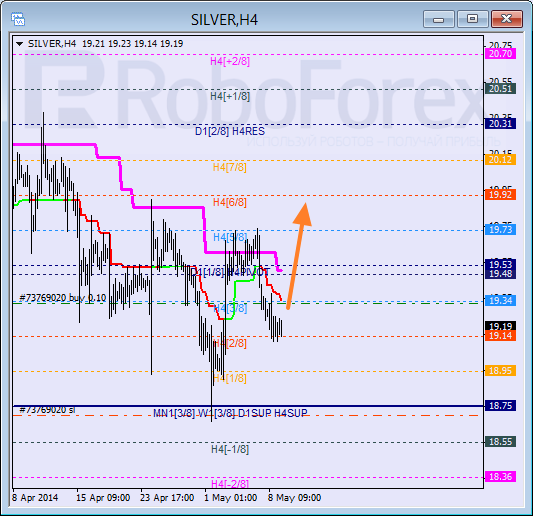Click the chart window icon in title bar
533x516 pixels.
[x=18, y=19]
